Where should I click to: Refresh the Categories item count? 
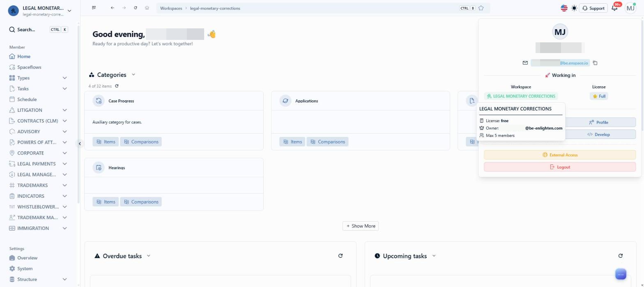117,86
